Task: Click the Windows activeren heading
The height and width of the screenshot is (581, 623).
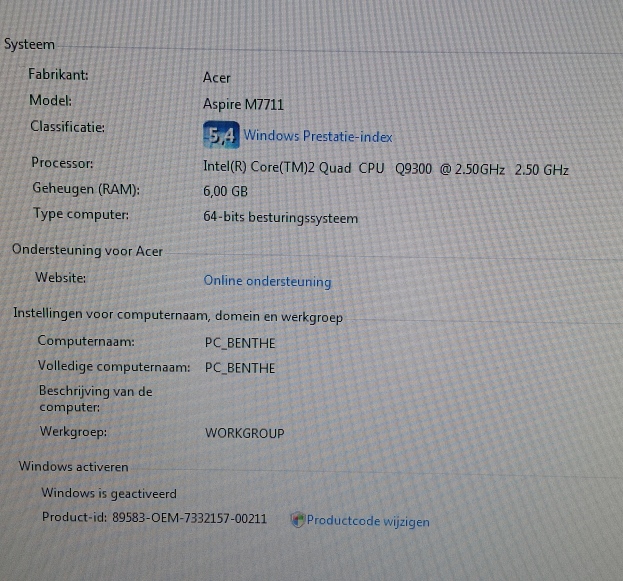Action: (x=74, y=466)
